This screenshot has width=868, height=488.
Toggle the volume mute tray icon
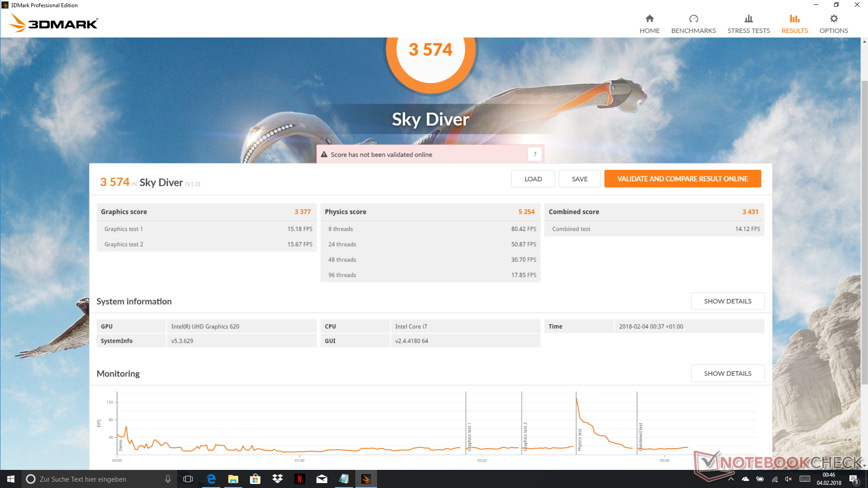(788, 479)
